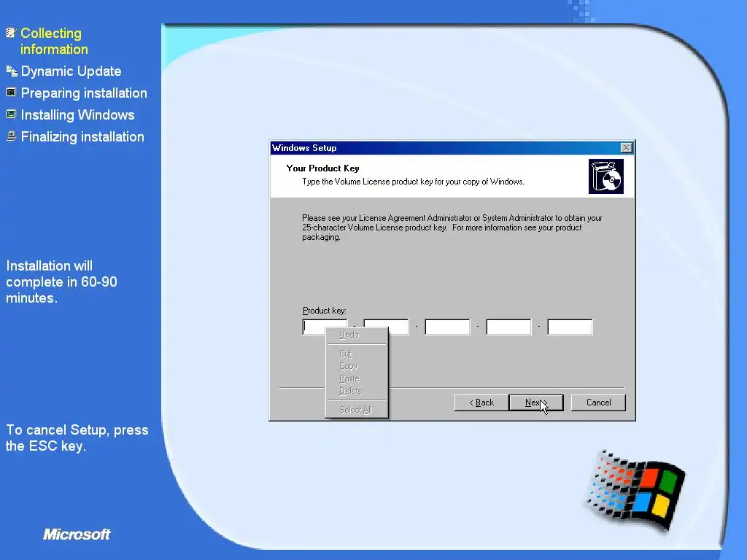
Task: Choose Delete in the context menu
Action: click(356, 391)
